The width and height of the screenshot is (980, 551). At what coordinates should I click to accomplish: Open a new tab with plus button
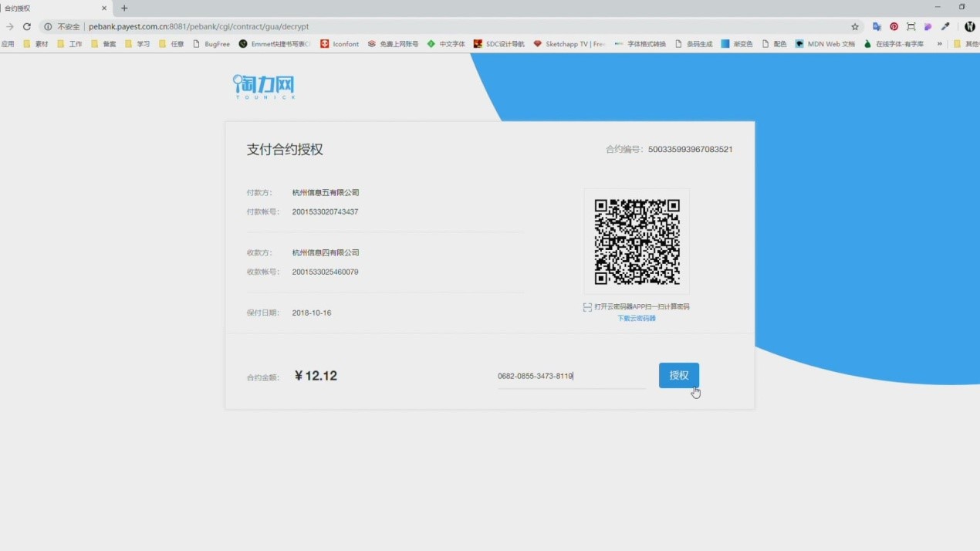(124, 8)
